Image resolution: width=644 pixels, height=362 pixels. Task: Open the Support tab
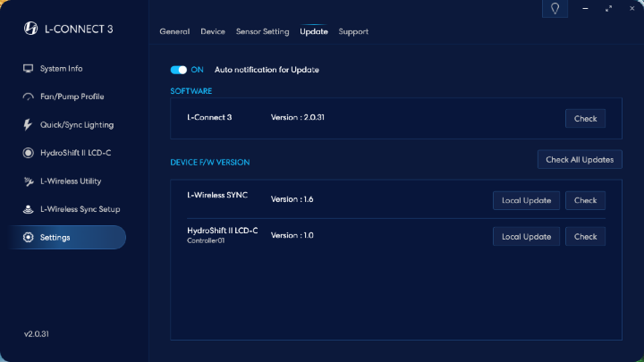coord(353,31)
